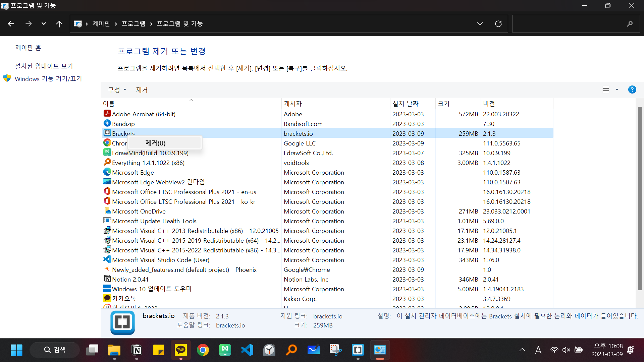Expand the 구성 (Organize) dropdown
Screen dimensions: 644x362
[117, 90]
